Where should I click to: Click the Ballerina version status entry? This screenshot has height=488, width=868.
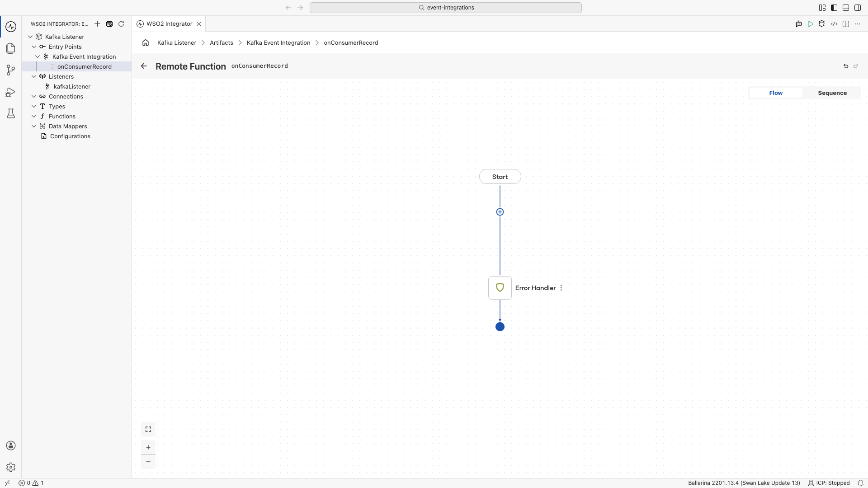[744, 483]
